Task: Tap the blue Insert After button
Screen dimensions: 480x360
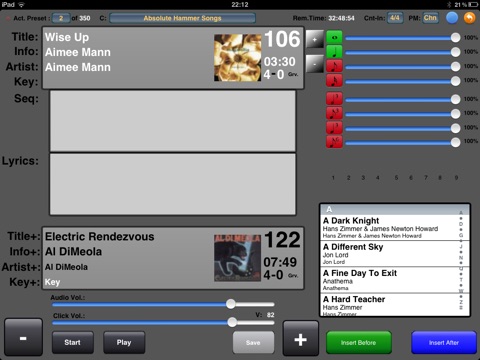Action: pos(444,342)
